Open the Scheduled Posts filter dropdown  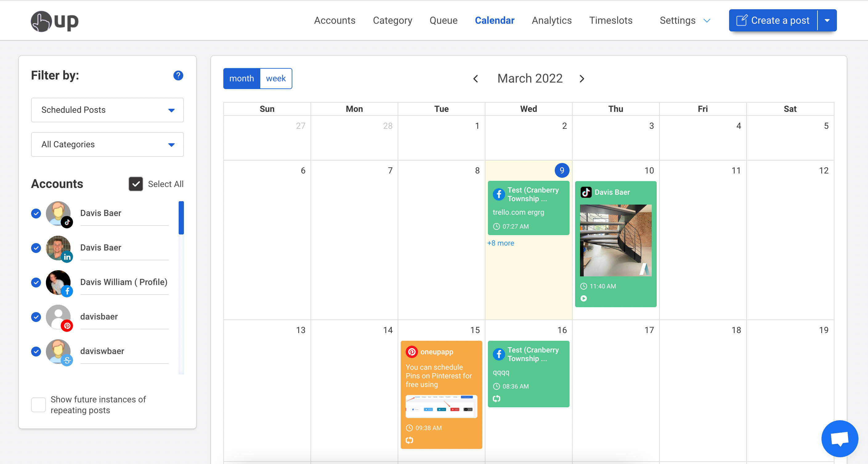[107, 110]
